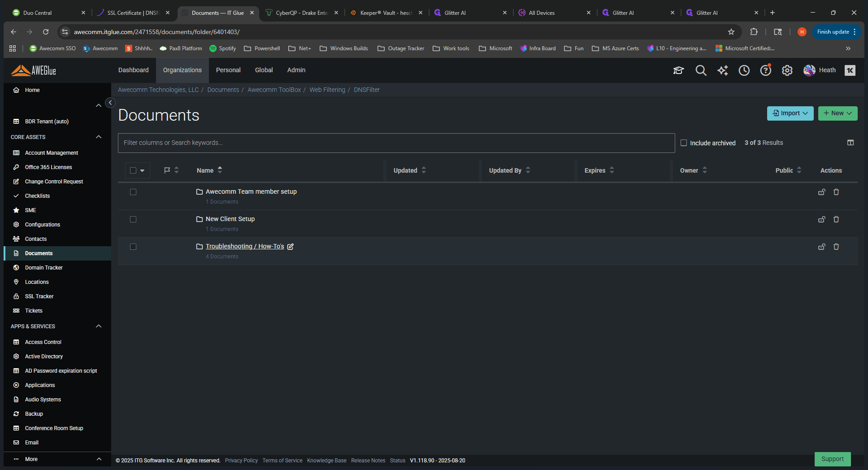
Task: Bookmark this page with the star icon
Action: pos(731,32)
